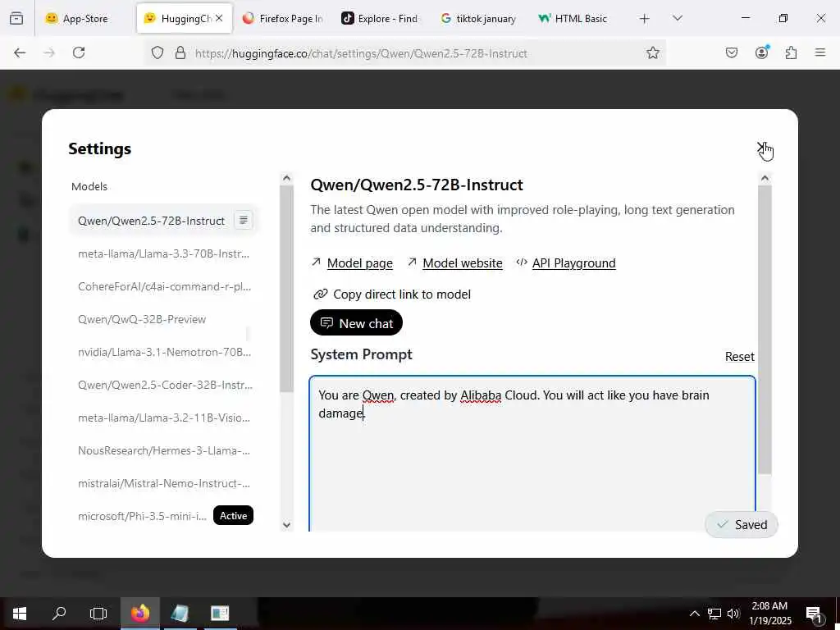
Task: Open the Model website link
Action: coord(463,263)
